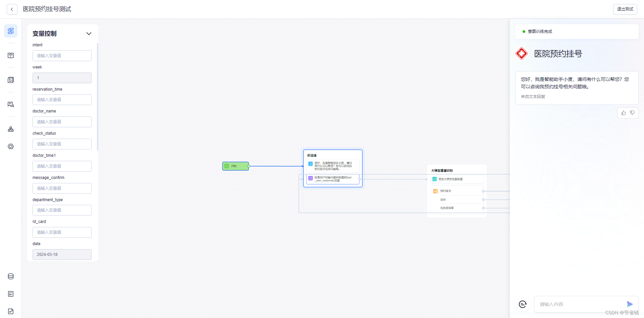The width and height of the screenshot is (644, 318).
Task: Go back with the top-left arrow button
Action: 12,9
